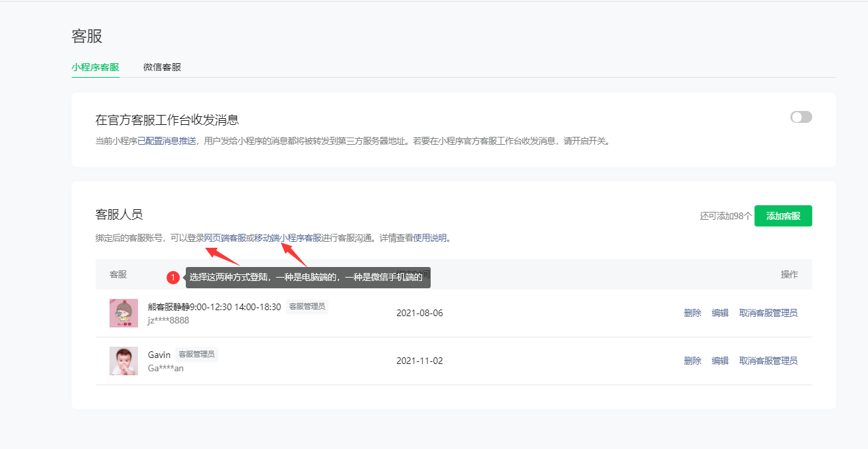This screenshot has height=449, width=868.
Task: Select the 小程序客服 tab
Action: (95, 67)
